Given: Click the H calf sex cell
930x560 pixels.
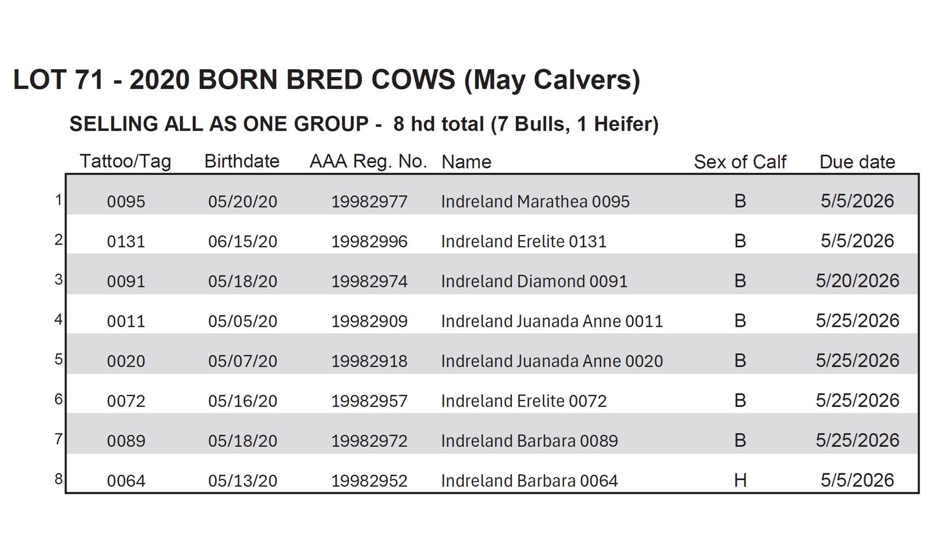Looking at the screenshot, I should tap(740, 480).
